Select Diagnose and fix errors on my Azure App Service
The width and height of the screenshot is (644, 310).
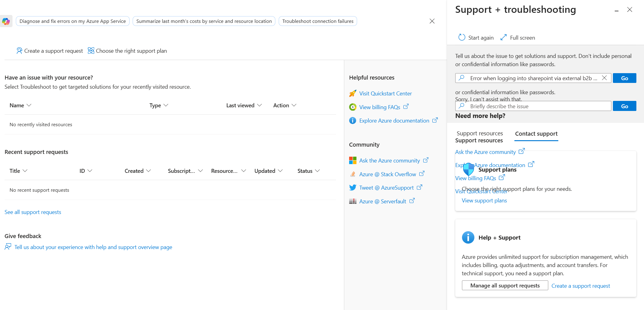click(x=73, y=21)
